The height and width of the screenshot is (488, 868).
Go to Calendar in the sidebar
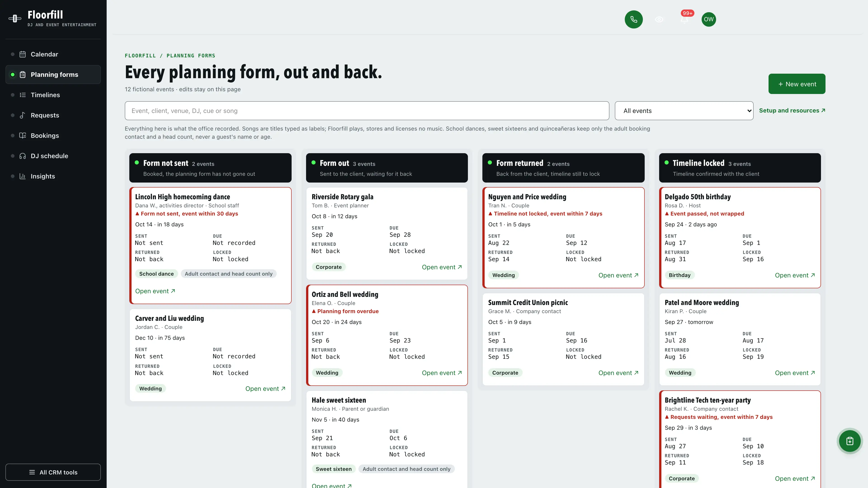pyautogui.click(x=53, y=54)
